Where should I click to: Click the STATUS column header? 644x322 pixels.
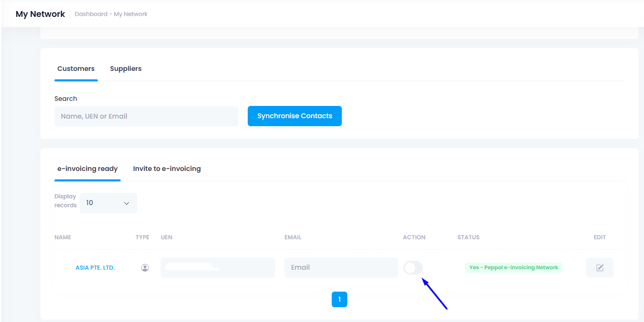point(468,237)
